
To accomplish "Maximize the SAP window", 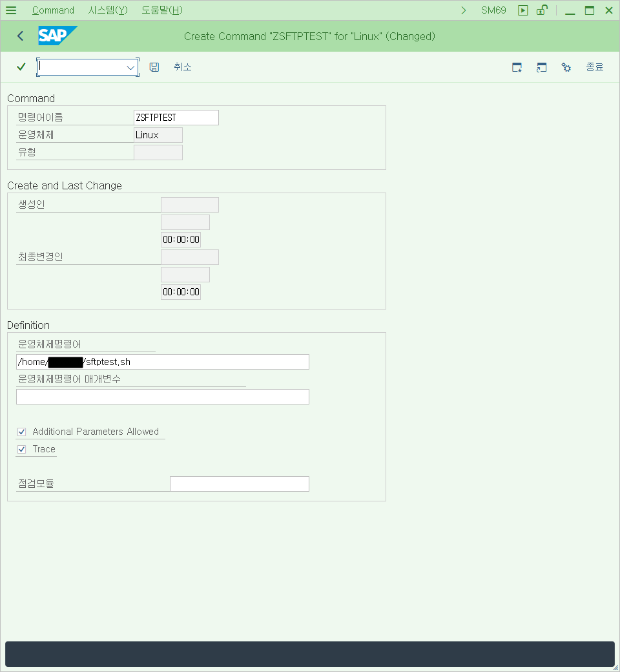I will click(x=590, y=10).
